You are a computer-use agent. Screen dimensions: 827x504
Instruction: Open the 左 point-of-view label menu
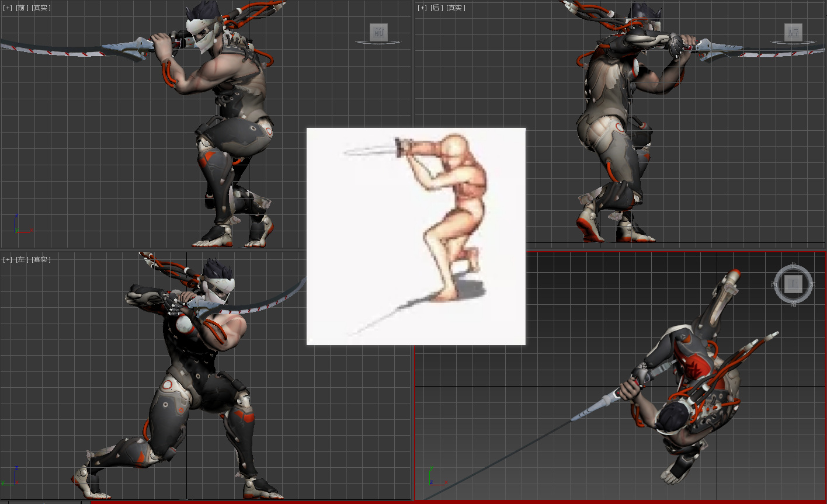(x=22, y=259)
